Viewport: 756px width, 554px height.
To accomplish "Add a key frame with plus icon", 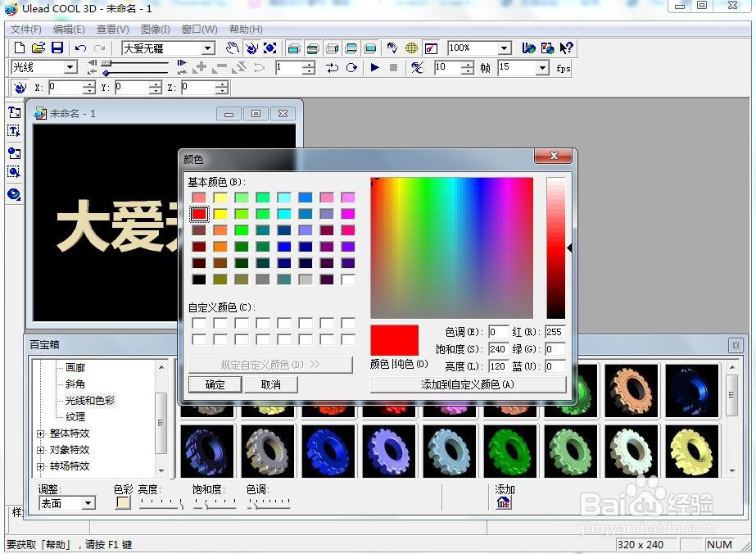I will click(200, 67).
